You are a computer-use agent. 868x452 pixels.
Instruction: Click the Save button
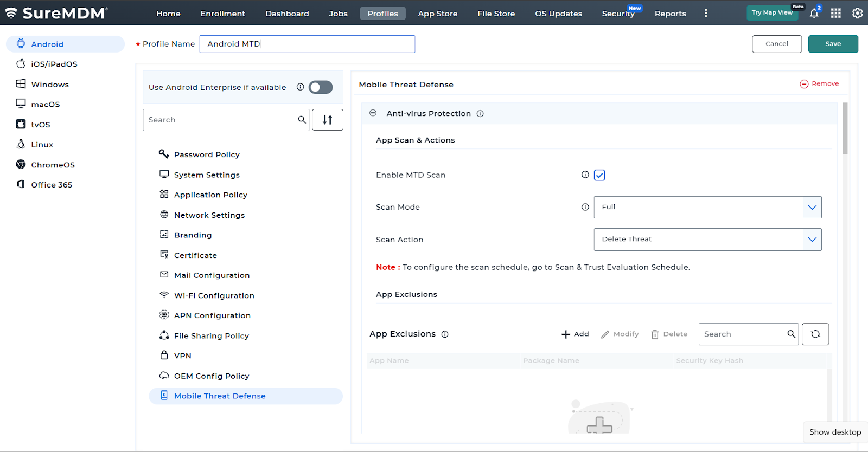(x=833, y=44)
